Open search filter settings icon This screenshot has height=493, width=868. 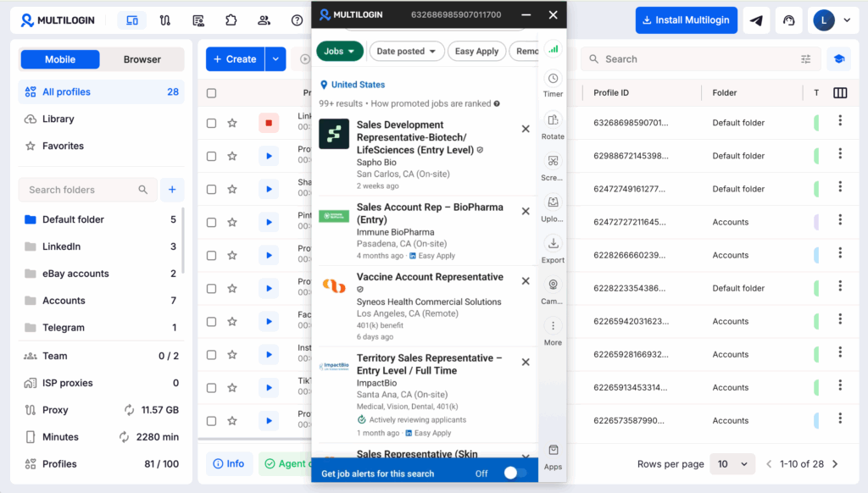[x=805, y=59]
